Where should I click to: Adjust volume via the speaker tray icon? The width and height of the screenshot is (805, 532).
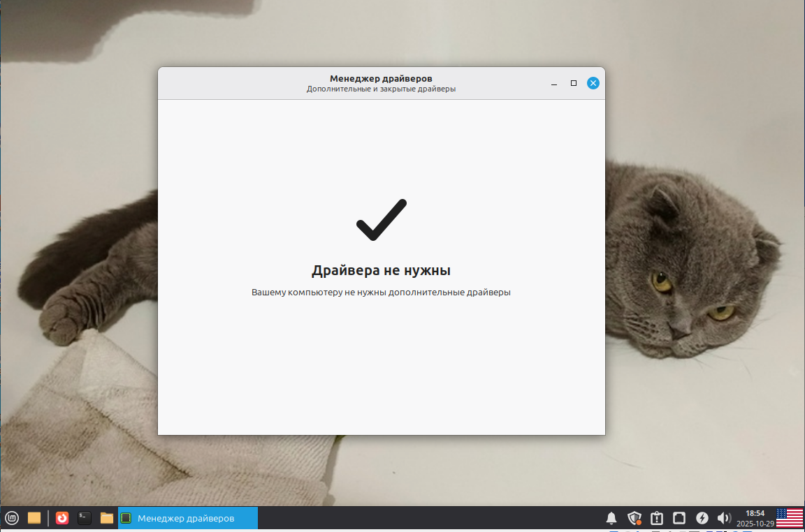point(725,518)
